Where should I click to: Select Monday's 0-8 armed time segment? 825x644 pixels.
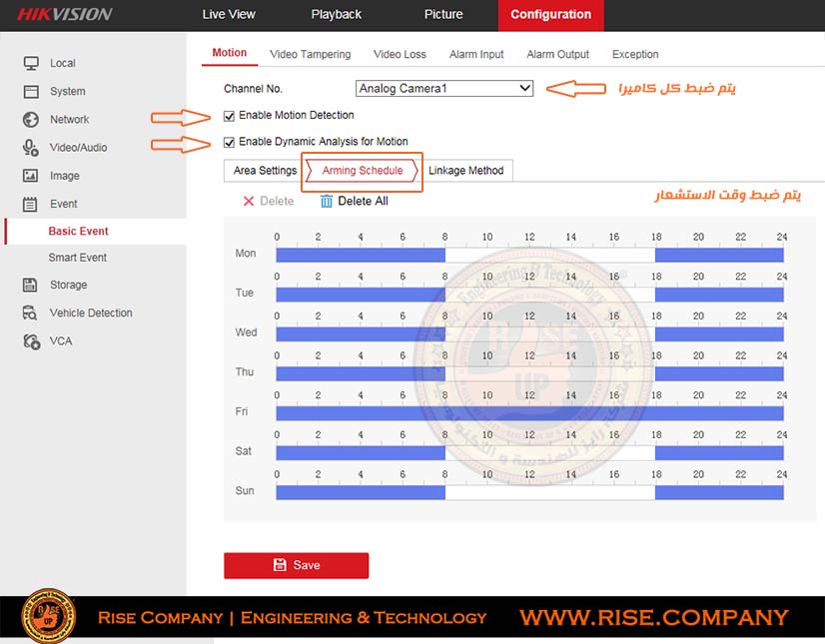click(x=361, y=256)
